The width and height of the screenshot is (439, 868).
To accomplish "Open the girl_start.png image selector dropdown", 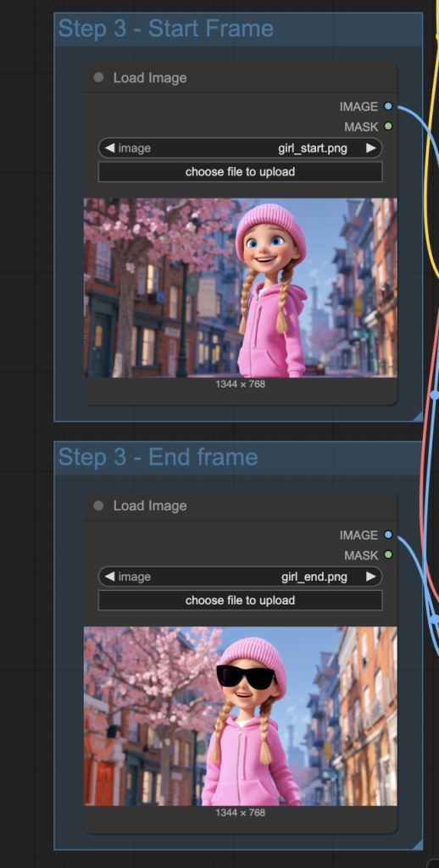I will 240,147.
